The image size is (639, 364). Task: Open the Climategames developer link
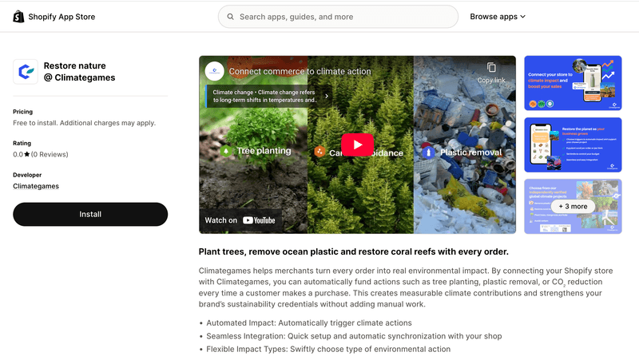click(x=36, y=186)
